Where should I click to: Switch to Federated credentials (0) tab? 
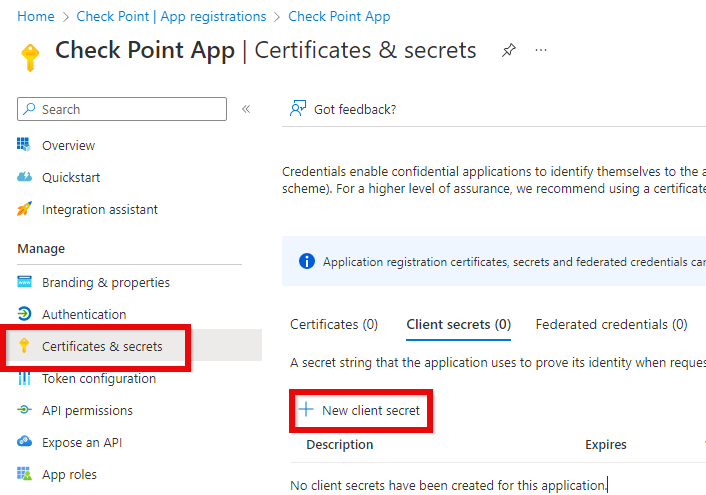click(611, 324)
